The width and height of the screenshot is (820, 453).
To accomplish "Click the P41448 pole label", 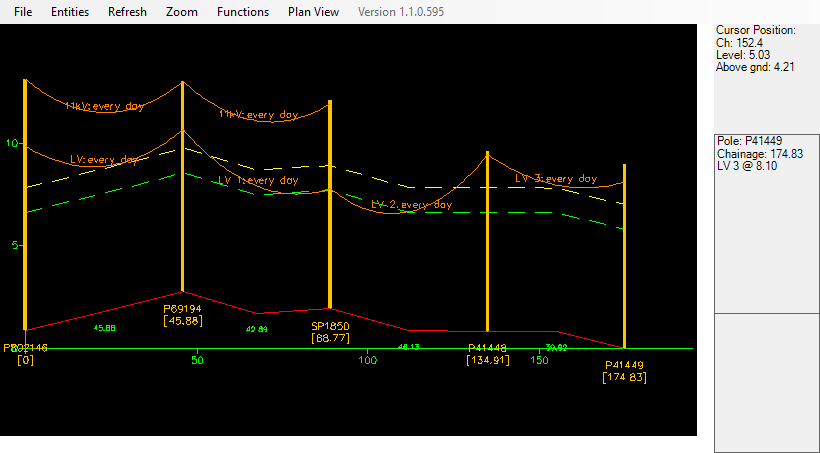I will pyautogui.click(x=488, y=348).
